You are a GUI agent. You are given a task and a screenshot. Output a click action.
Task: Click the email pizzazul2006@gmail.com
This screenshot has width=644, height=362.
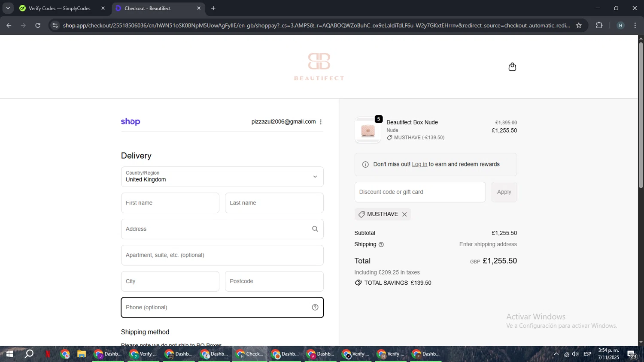point(283,122)
